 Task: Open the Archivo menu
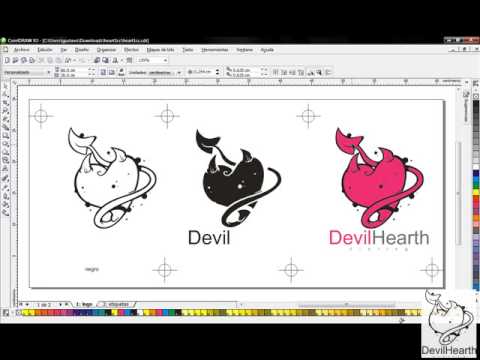(x=21, y=50)
